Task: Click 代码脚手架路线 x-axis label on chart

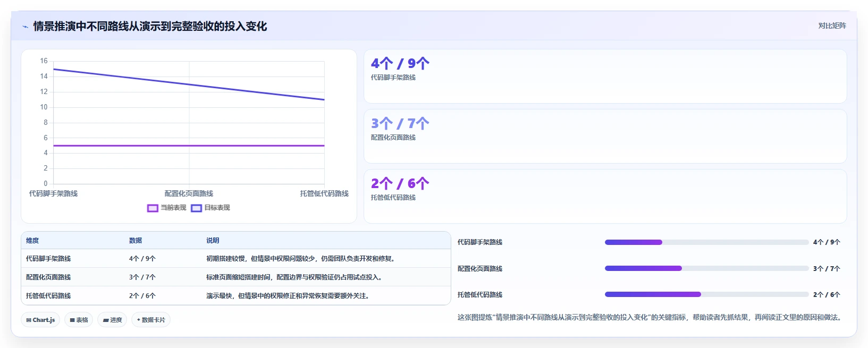Action: (53, 194)
